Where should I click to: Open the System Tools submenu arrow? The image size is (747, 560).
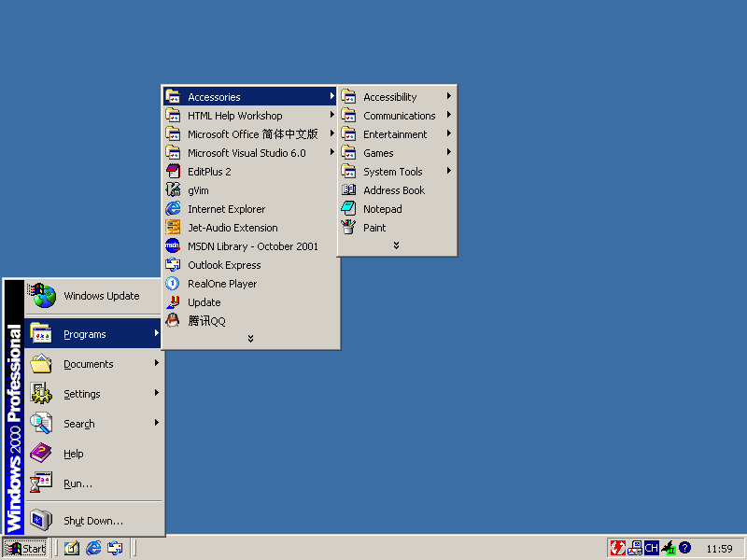pos(449,171)
